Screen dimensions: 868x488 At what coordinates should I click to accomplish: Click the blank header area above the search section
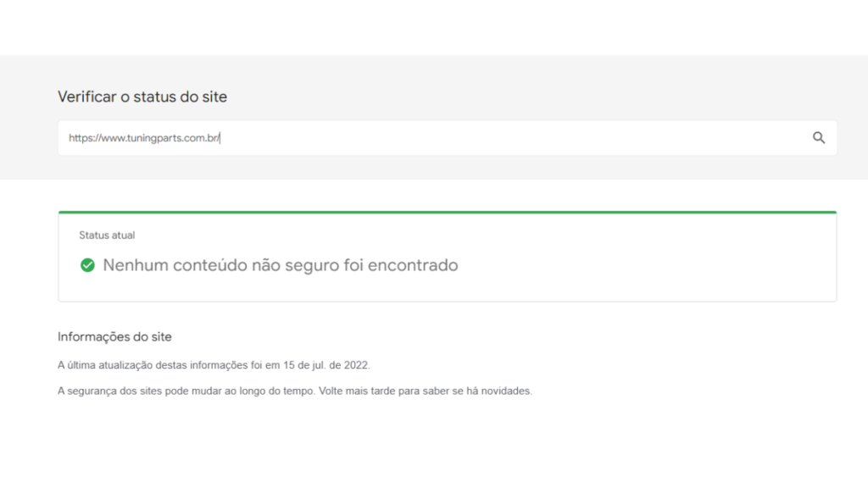[x=434, y=25]
